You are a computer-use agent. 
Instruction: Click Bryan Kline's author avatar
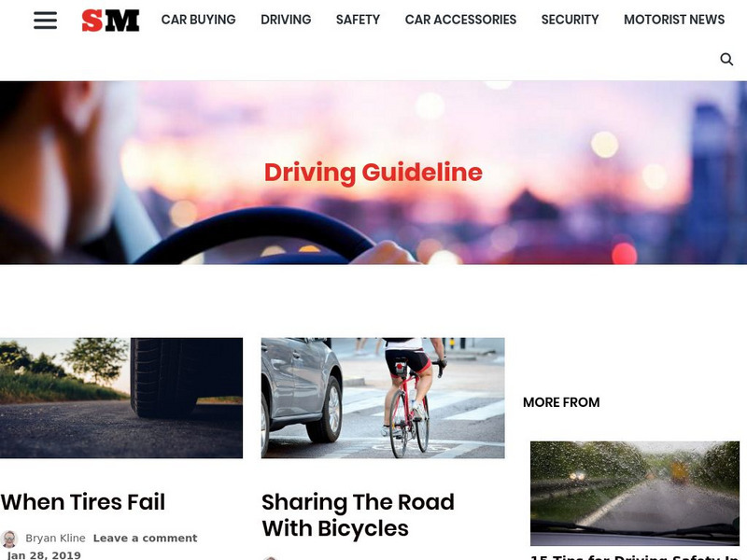pyautogui.click(x=9, y=539)
